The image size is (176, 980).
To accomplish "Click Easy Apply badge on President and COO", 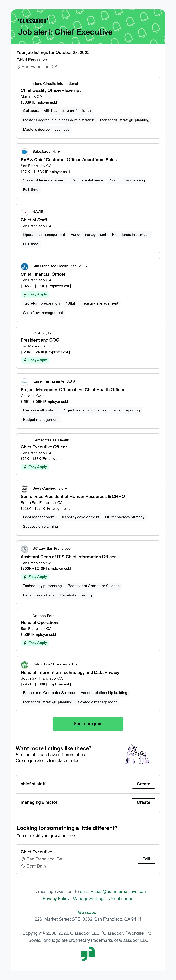I will point(35,360).
